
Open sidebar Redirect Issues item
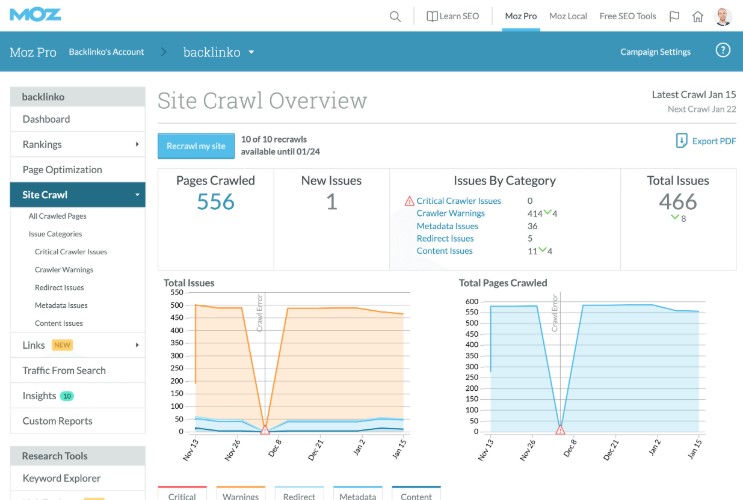tap(59, 288)
